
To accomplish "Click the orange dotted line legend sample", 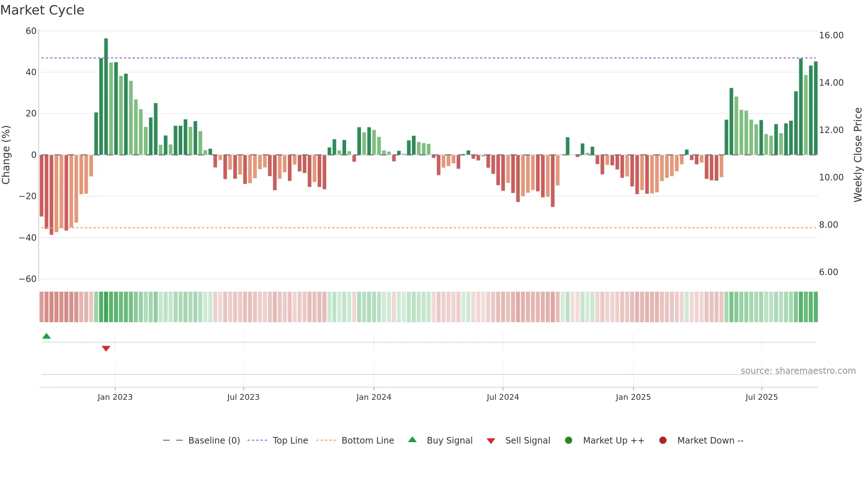I will point(326,440).
